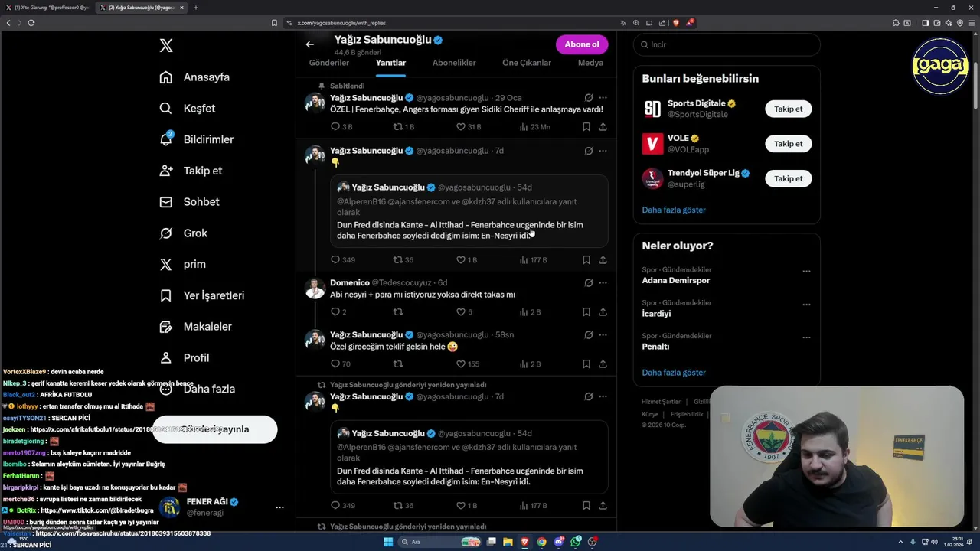The width and height of the screenshot is (980, 551).
Task: Open Chrome from the taskbar
Action: coord(541,542)
